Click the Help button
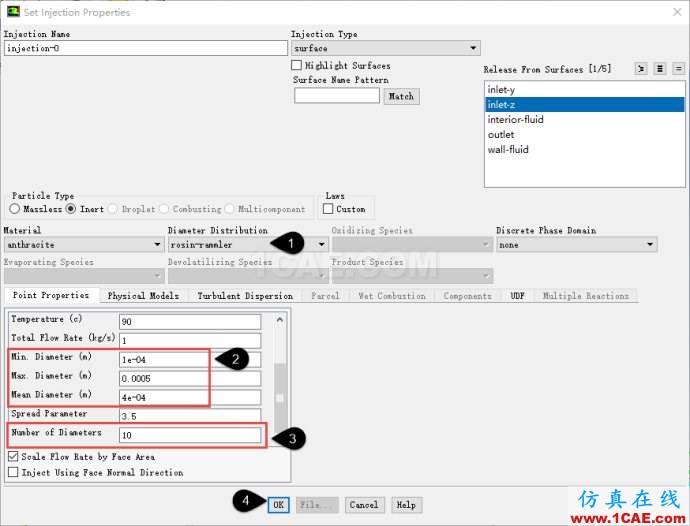Image resolution: width=690 pixels, height=526 pixels. (x=406, y=504)
